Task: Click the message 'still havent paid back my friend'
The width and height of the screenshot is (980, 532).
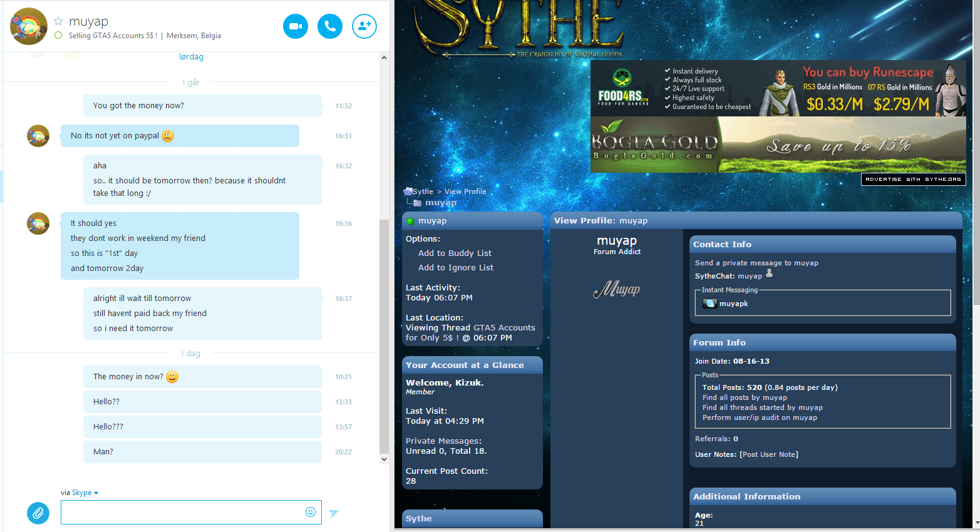Action: 150,314
